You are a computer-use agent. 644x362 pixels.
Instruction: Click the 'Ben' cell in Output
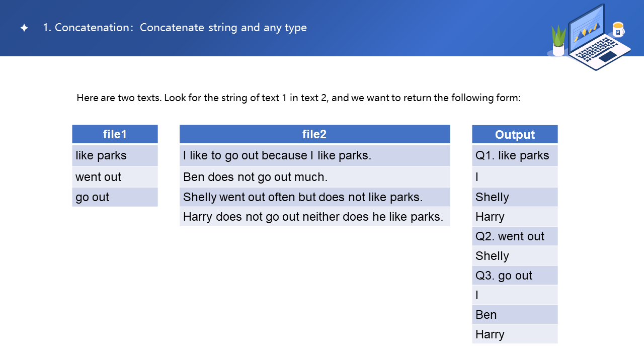click(x=515, y=315)
